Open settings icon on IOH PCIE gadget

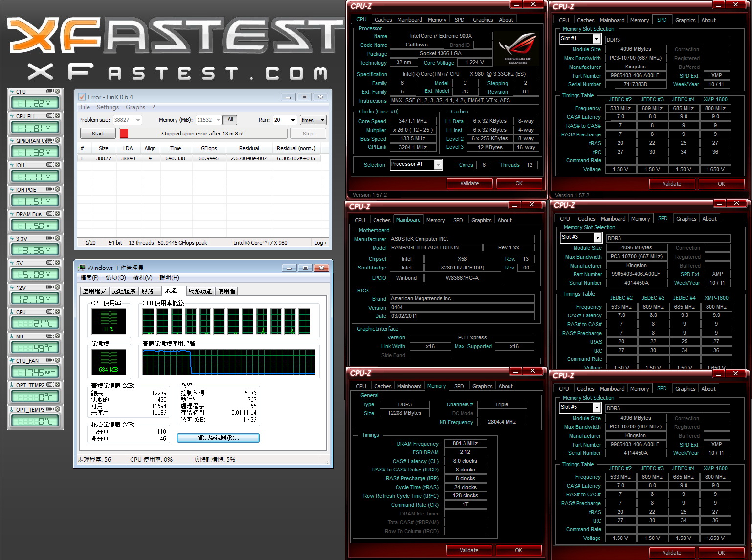click(50, 189)
